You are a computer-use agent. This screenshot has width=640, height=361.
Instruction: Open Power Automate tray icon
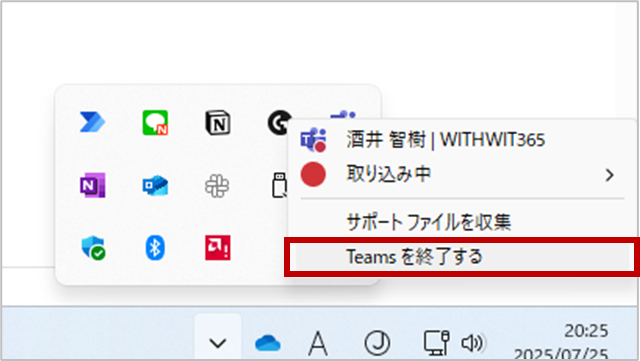click(x=93, y=122)
